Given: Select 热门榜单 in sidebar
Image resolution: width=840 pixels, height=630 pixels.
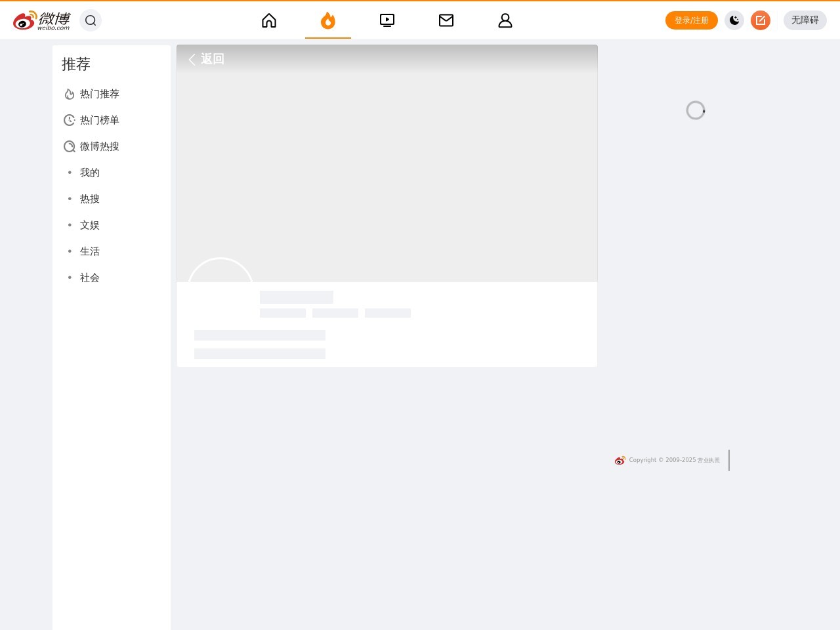Looking at the screenshot, I should (x=99, y=120).
